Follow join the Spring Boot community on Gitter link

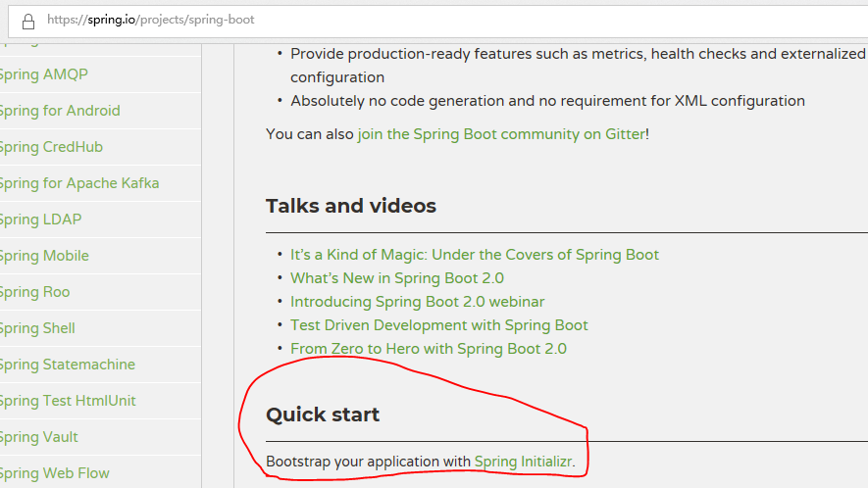(501, 134)
